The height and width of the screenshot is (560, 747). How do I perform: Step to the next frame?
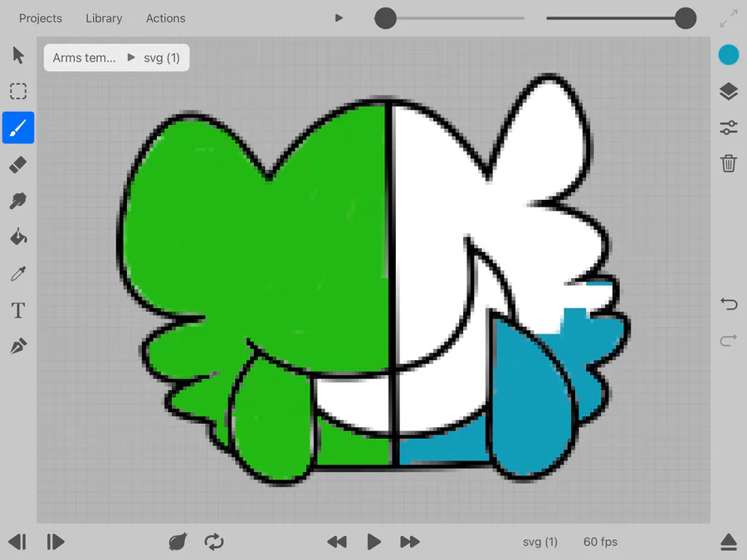coord(56,542)
